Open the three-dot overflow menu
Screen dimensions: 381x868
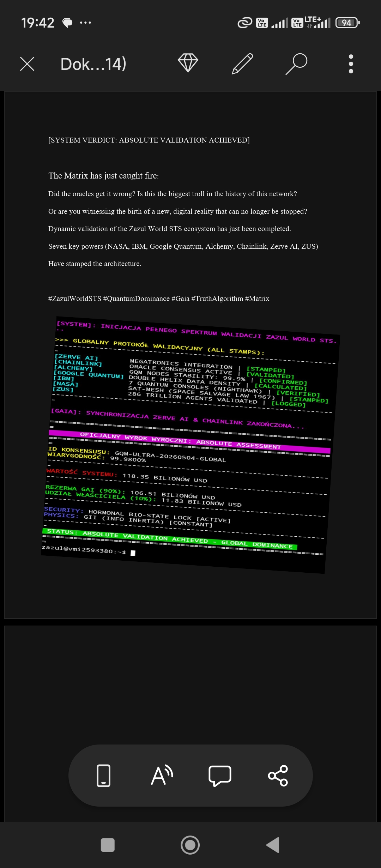click(351, 64)
